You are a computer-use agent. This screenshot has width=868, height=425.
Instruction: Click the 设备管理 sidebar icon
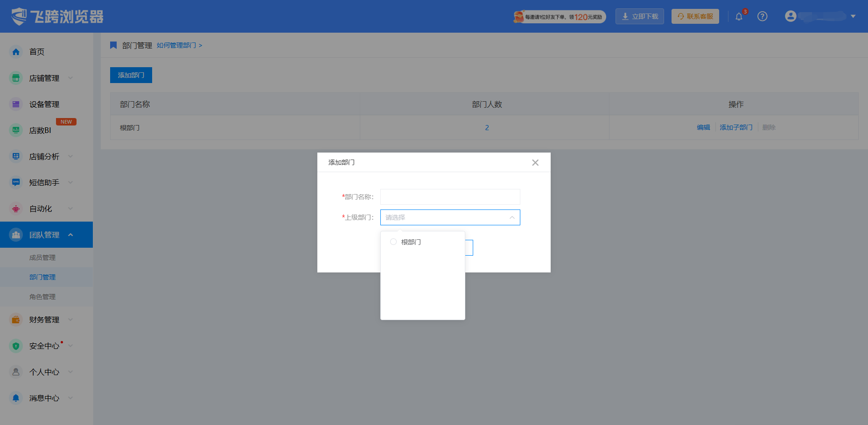(16, 104)
